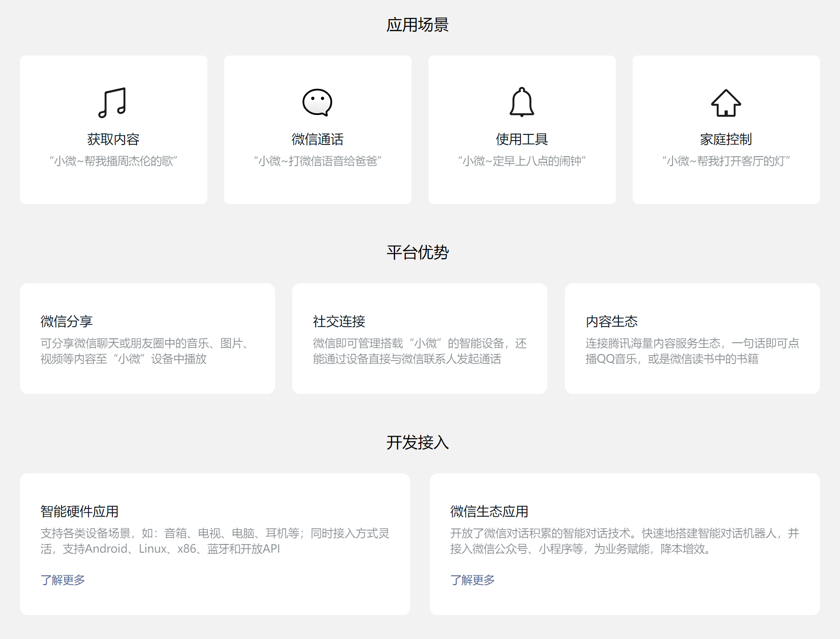
Task: Click the 了解更多 link under 微信生态应用
Action: [x=472, y=579]
